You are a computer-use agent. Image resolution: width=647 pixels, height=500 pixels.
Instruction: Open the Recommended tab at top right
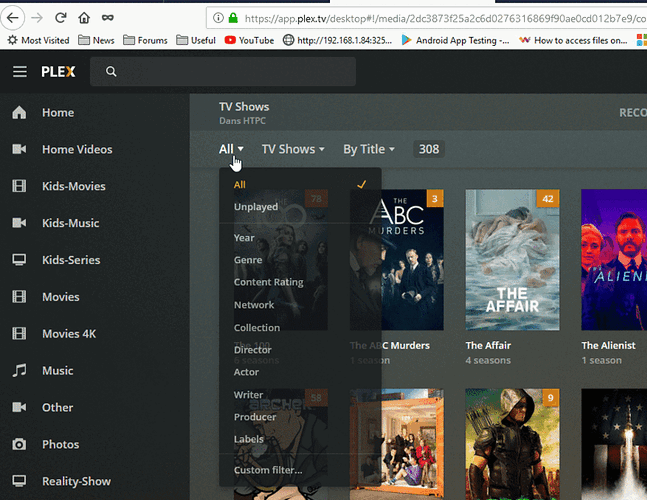pyautogui.click(x=633, y=113)
